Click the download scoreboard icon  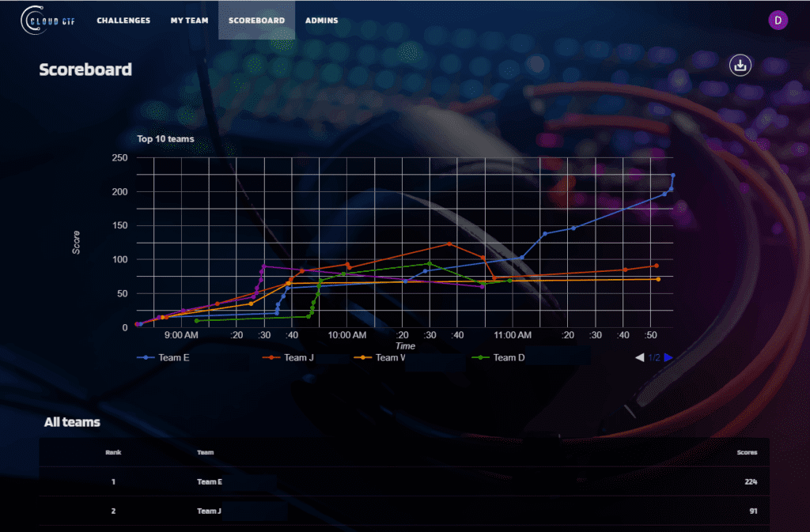click(x=740, y=66)
